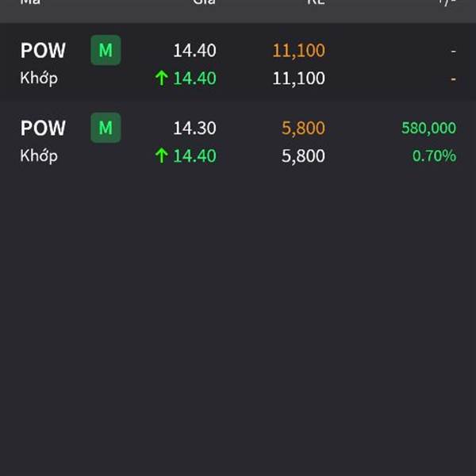Open the 580,000 profit value
Viewport: 476px width, 476px height.
[x=428, y=129]
